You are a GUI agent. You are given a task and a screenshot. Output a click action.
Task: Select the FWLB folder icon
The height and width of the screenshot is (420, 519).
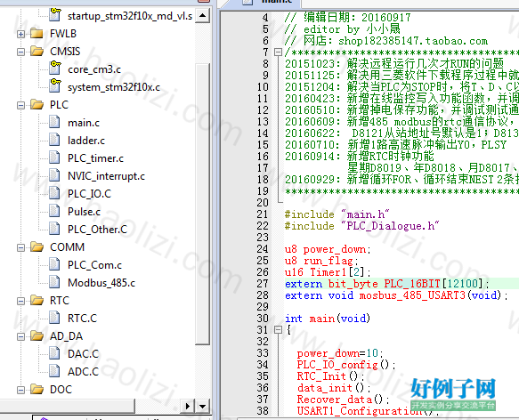(36, 34)
